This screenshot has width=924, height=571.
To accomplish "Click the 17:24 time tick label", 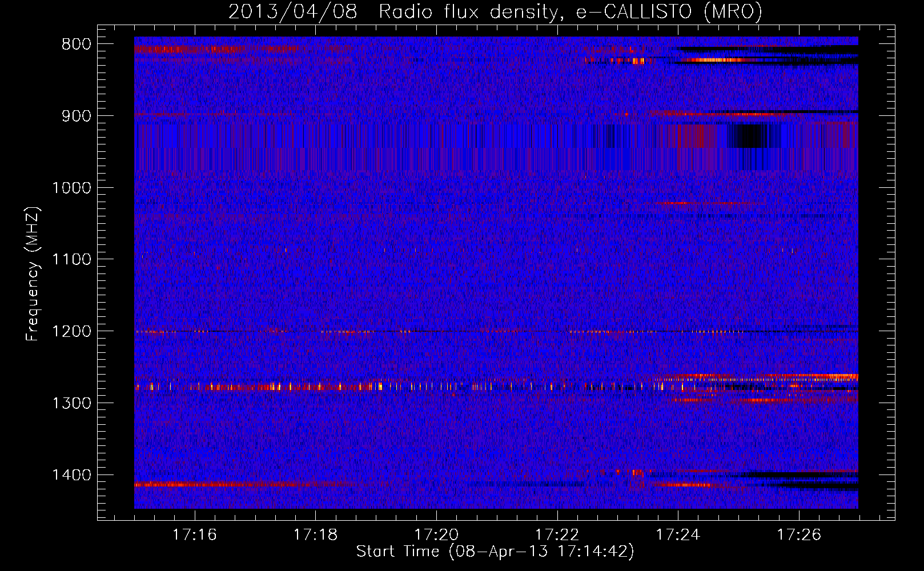I will click(678, 535).
